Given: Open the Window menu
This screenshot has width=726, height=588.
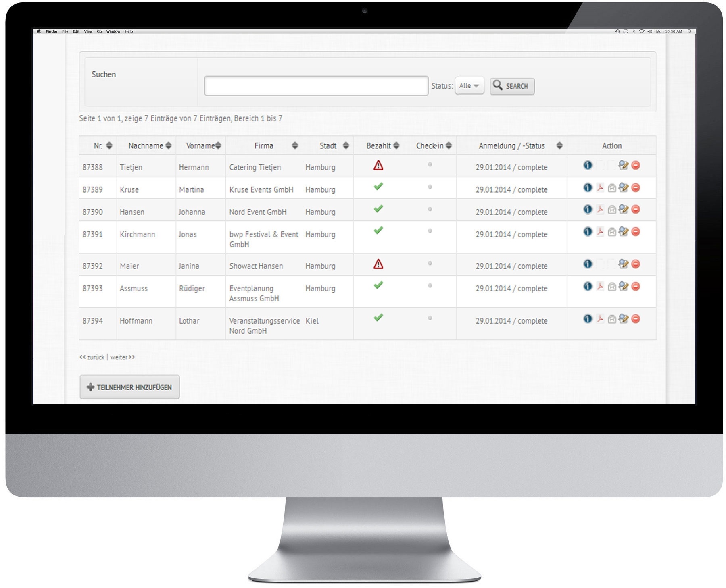Looking at the screenshot, I should (113, 31).
